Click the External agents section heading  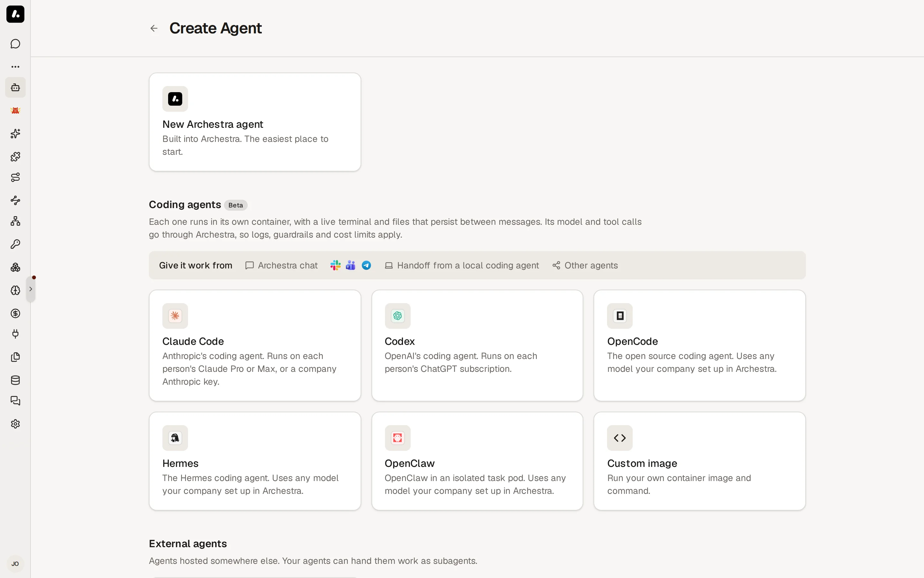188,544
